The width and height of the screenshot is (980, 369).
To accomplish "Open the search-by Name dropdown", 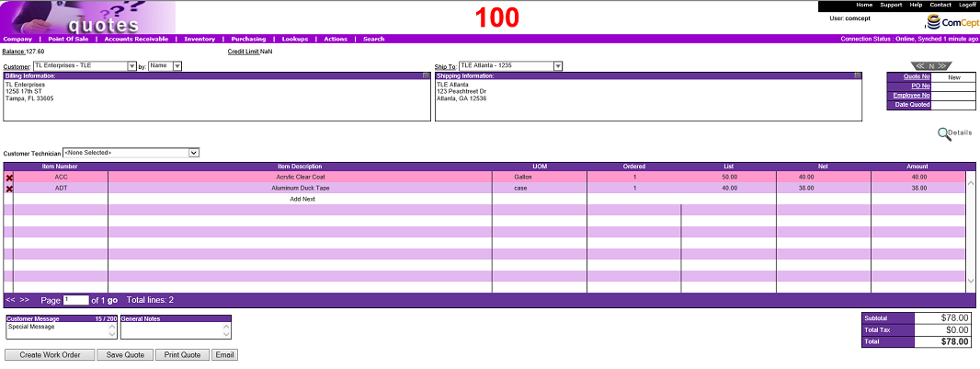I will tap(177, 66).
